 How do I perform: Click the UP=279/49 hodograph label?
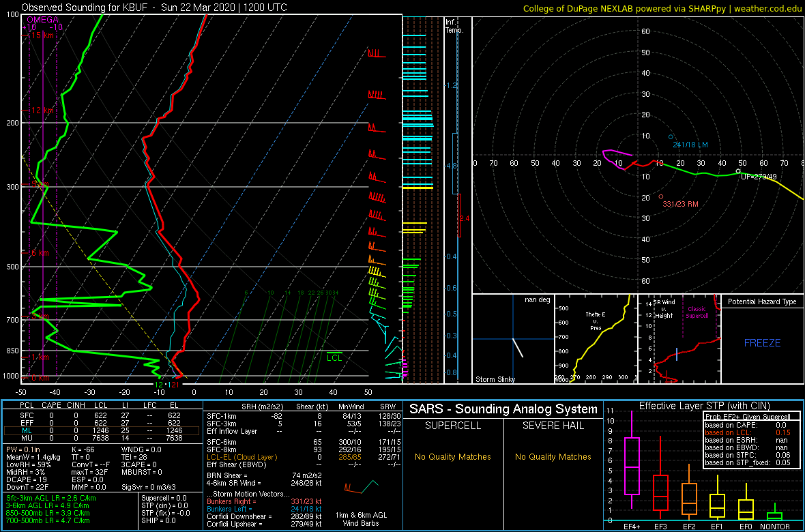click(x=759, y=177)
